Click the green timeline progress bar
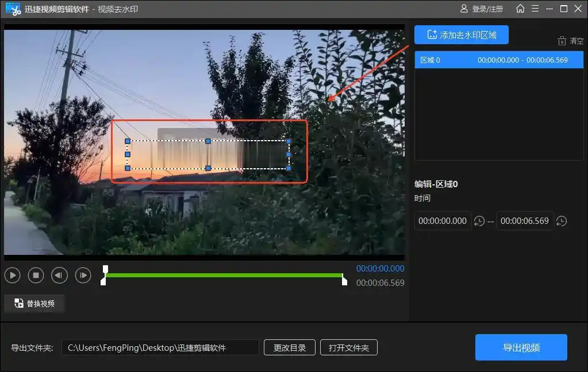Screen dimensions: 588x372 point(224,276)
